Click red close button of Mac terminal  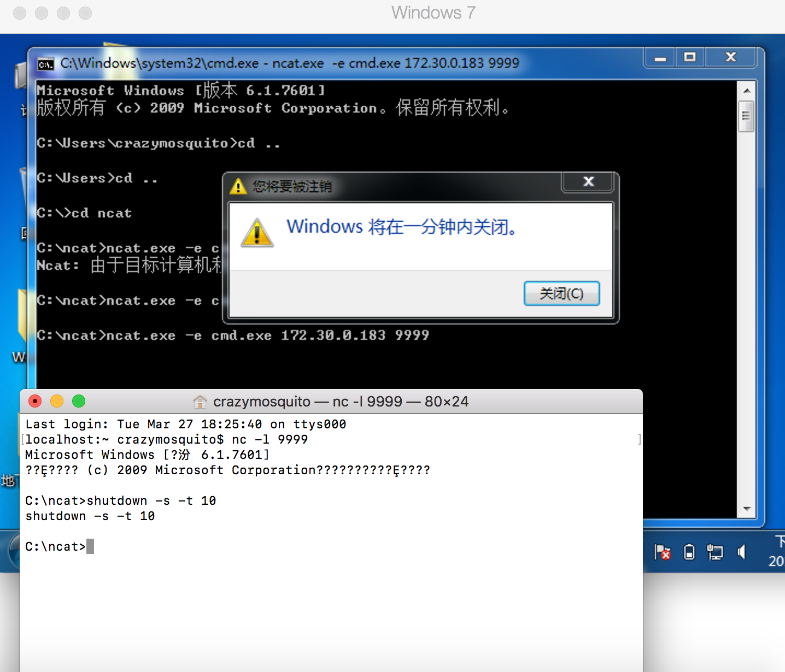(35, 402)
